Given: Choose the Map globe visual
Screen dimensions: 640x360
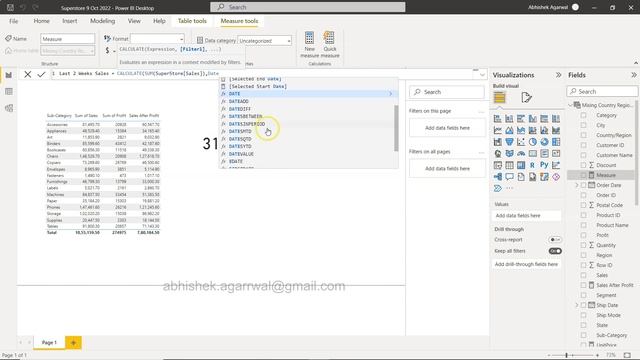Looking at the screenshot, I should pos(498,153).
